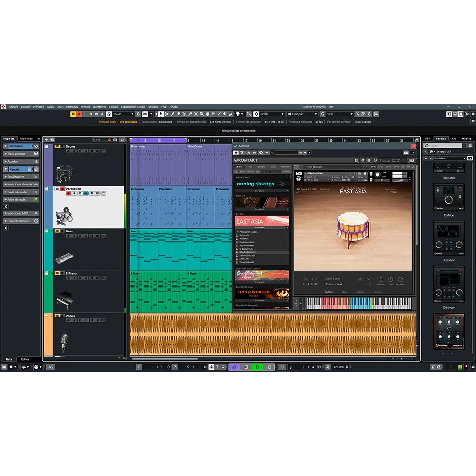Switch to the Editor tab at bottom
Viewport: 476px width, 476px height.
25,359
